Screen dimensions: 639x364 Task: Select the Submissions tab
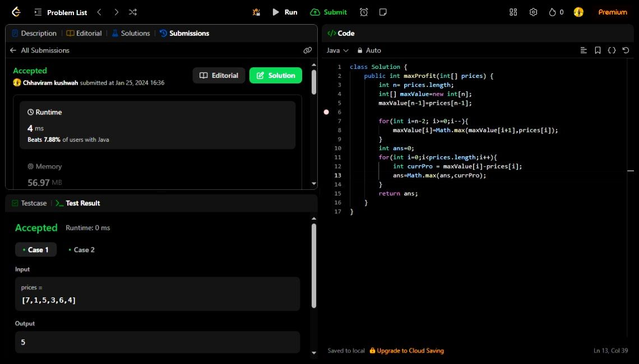(184, 34)
